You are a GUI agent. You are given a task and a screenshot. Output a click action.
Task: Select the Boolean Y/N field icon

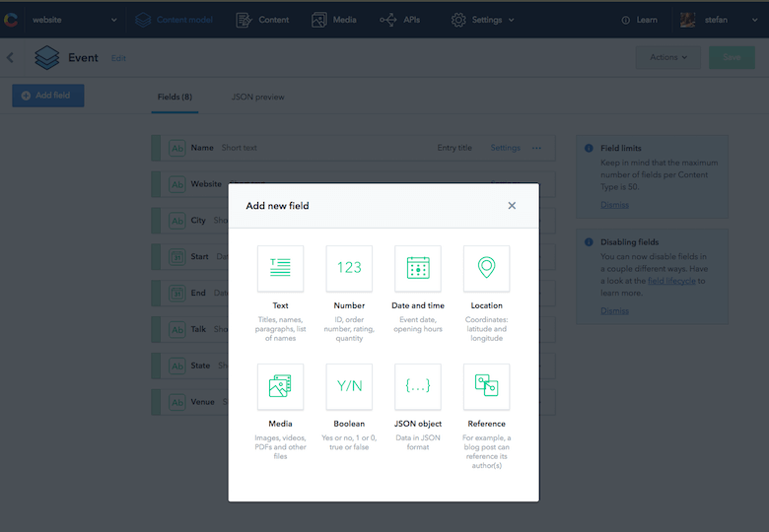tap(349, 387)
